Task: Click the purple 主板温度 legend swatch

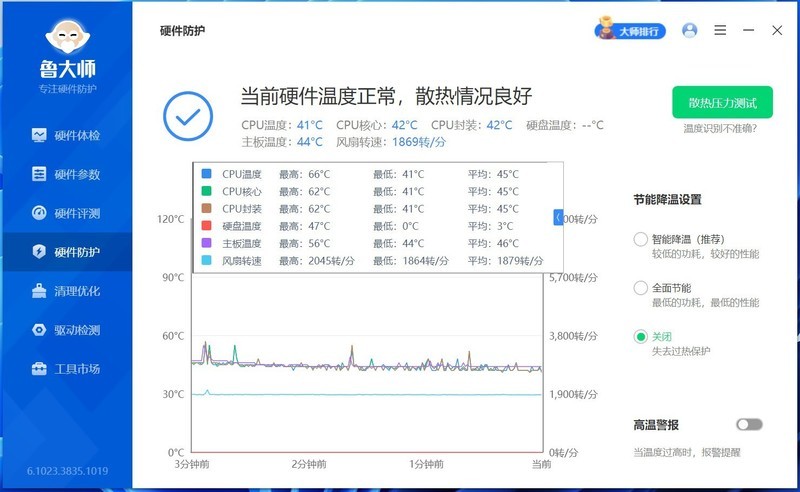Action: click(206, 243)
